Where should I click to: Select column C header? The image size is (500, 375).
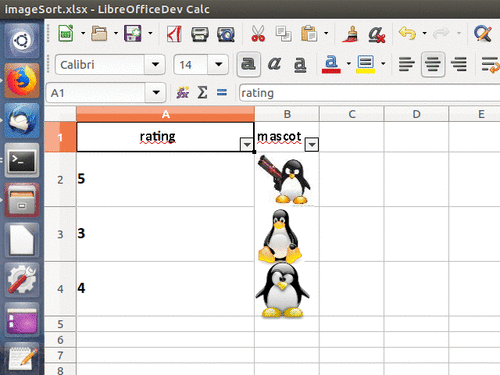click(352, 114)
